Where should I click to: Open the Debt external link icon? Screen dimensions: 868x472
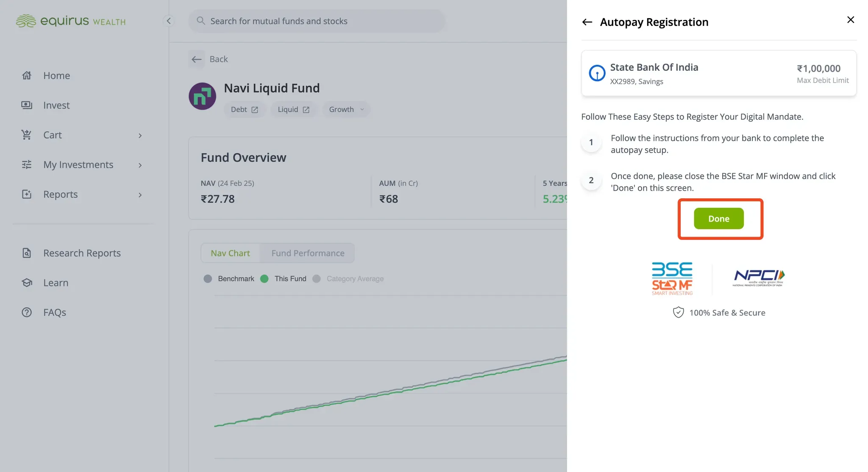(x=255, y=110)
